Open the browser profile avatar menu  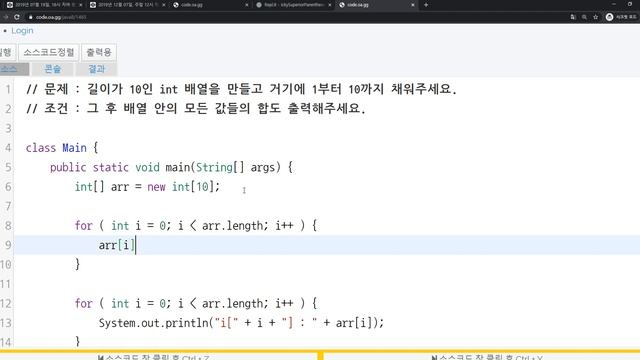609,17
